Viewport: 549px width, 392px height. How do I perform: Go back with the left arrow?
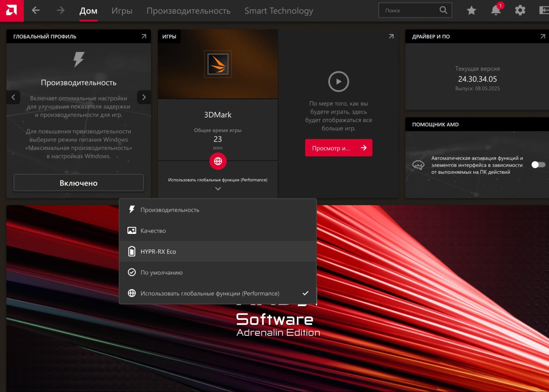[36, 10]
